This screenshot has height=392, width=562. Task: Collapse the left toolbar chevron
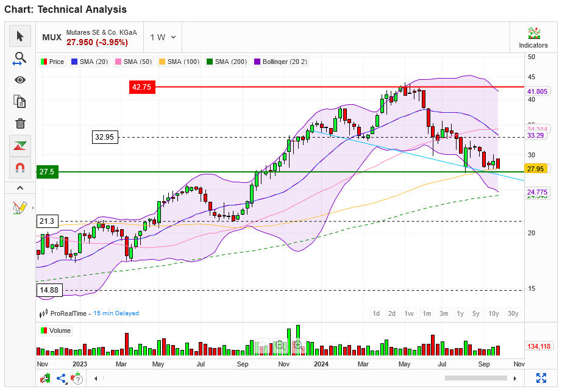click(20, 187)
